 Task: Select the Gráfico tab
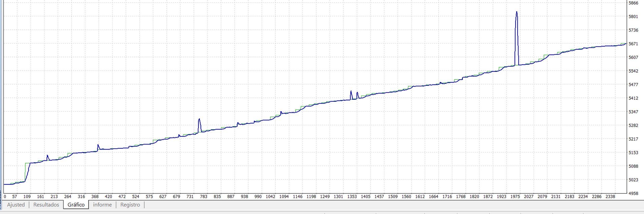(76, 205)
